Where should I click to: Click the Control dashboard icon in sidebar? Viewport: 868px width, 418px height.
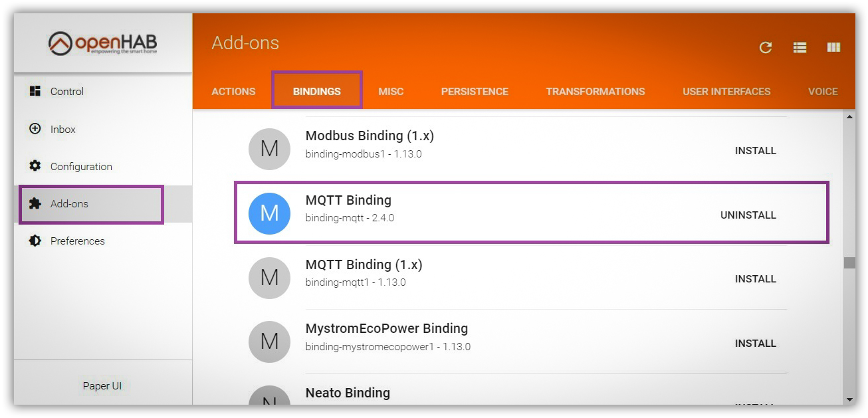point(35,91)
